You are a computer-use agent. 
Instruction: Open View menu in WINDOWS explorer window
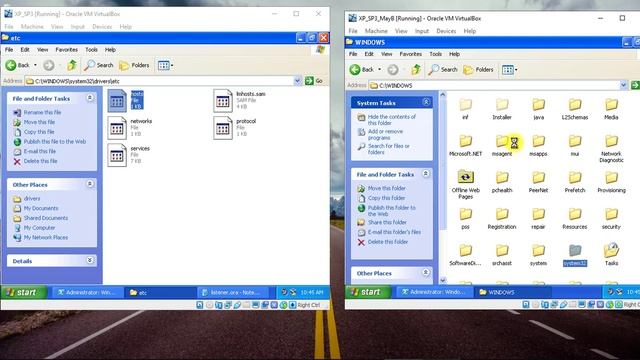point(387,54)
